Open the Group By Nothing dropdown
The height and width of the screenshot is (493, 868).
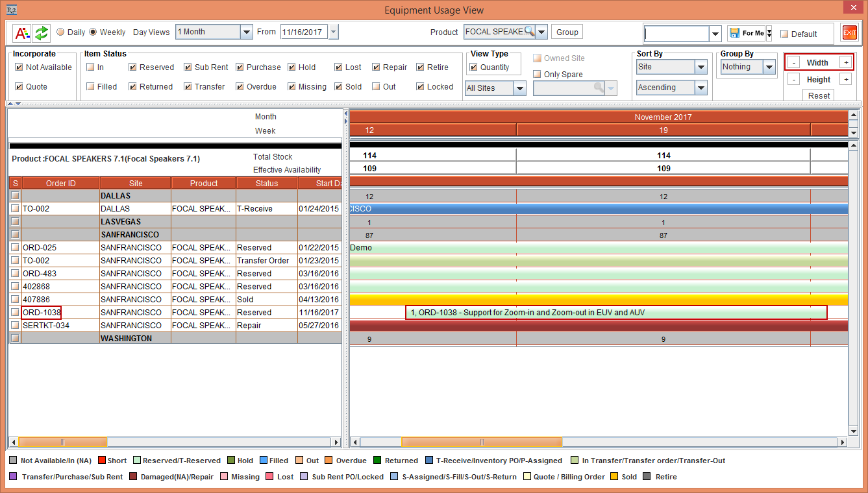769,67
